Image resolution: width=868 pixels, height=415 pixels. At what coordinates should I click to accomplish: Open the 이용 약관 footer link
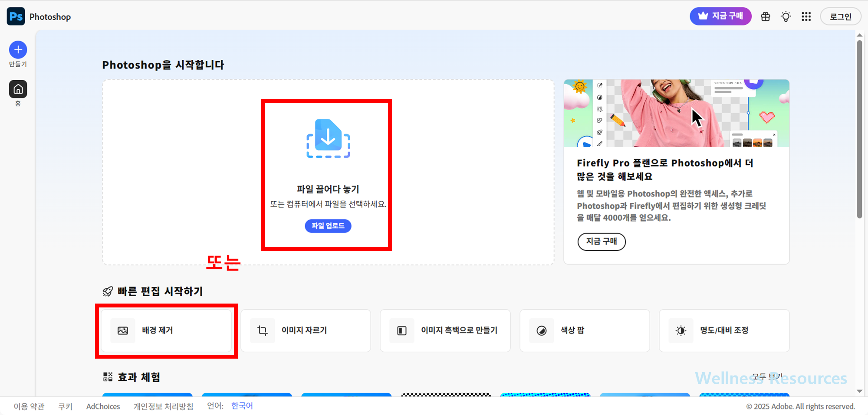pyautogui.click(x=29, y=406)
